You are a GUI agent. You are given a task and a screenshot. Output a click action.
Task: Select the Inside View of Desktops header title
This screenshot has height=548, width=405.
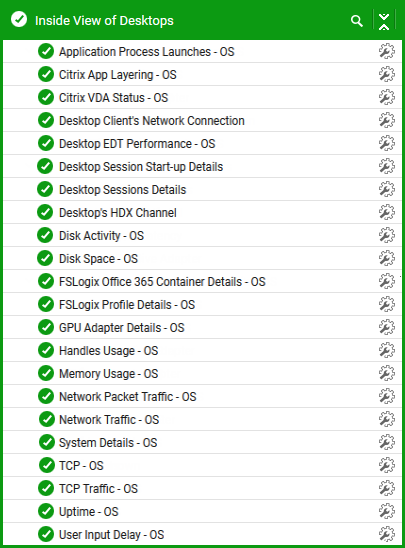104,21
